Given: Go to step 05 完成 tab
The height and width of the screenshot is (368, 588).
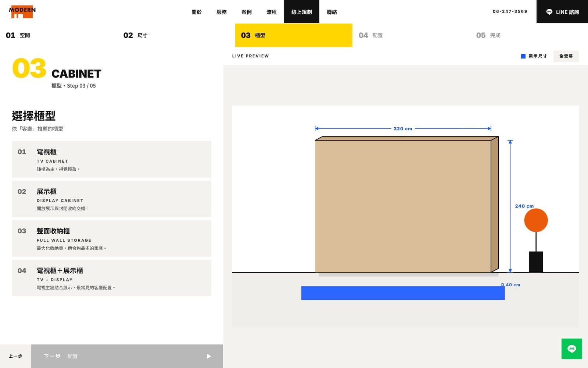Looking at the screenshot, I should [529, 35].
